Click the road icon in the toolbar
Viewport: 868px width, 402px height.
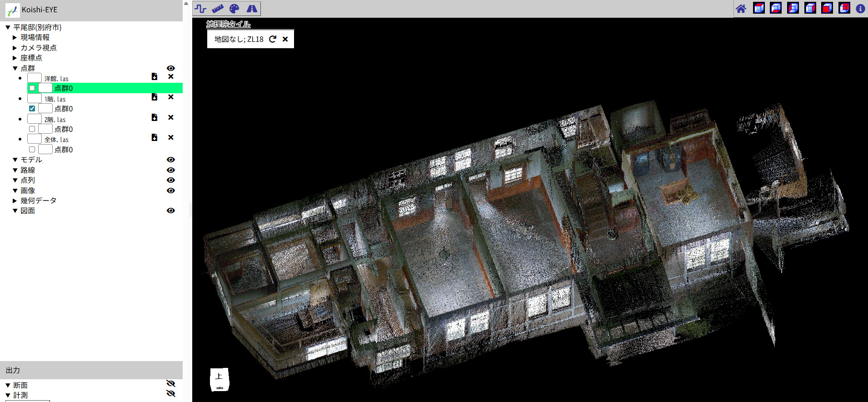click(x=252, y=9)
